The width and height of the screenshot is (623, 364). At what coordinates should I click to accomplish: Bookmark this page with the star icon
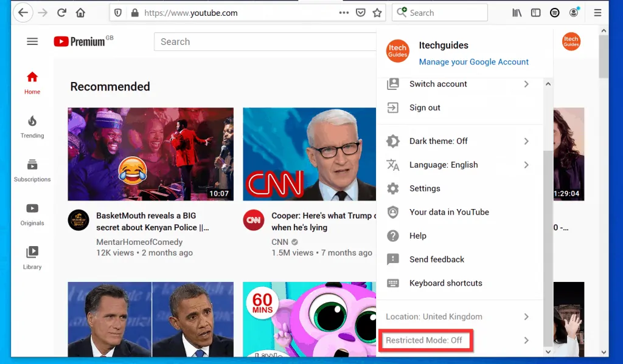point(377,13)
